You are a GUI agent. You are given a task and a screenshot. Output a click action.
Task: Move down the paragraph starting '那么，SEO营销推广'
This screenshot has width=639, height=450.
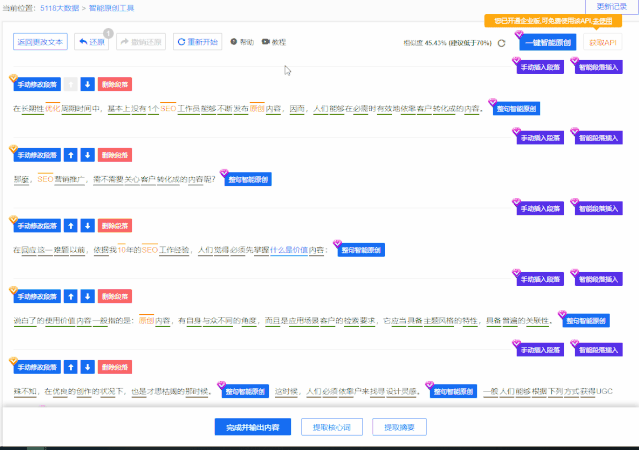tap(88, 155)
